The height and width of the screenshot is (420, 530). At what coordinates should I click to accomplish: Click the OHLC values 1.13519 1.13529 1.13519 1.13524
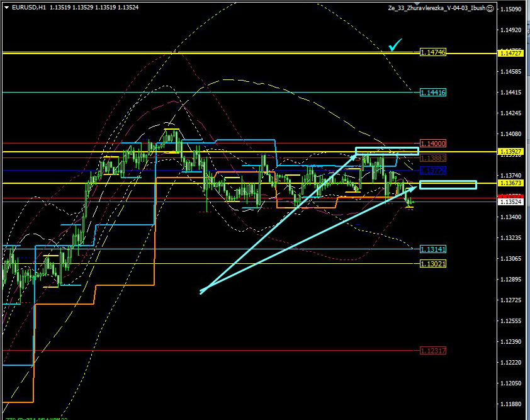(94, 8)
